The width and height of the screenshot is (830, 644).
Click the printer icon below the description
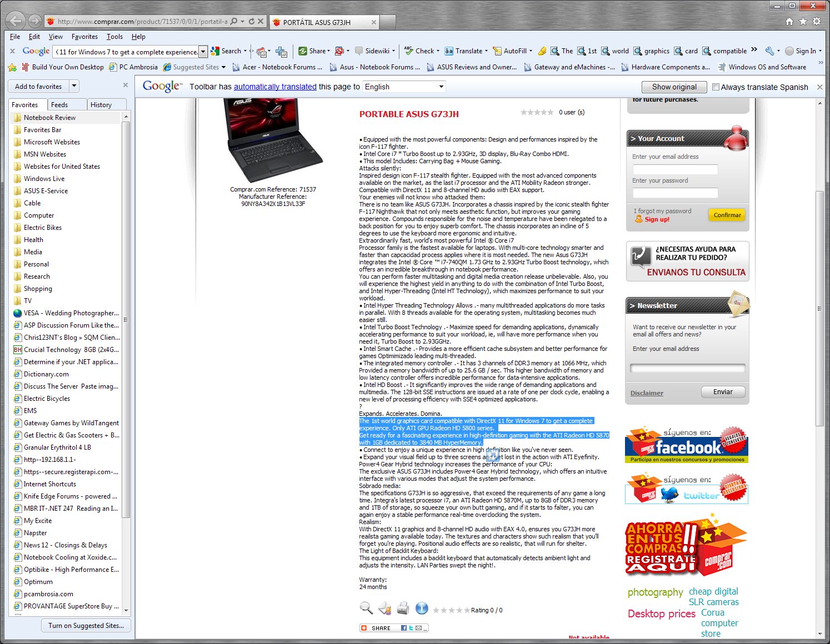pos(403,608)
